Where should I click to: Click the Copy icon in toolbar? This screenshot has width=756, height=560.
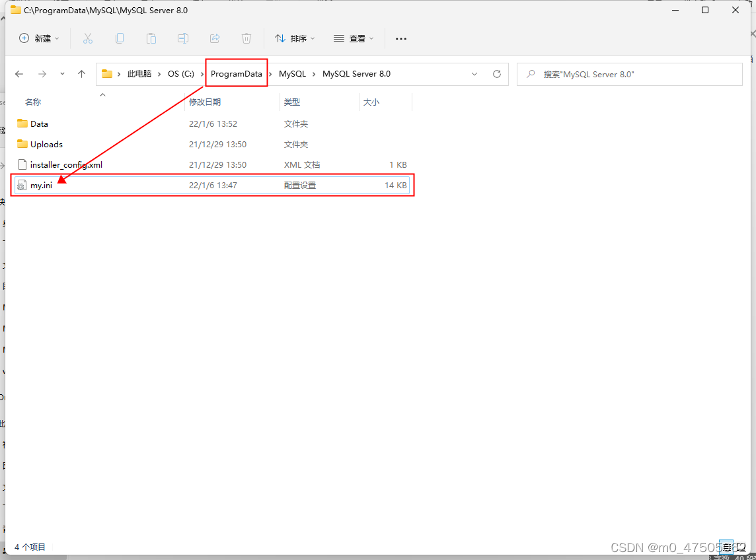(120, 38)
